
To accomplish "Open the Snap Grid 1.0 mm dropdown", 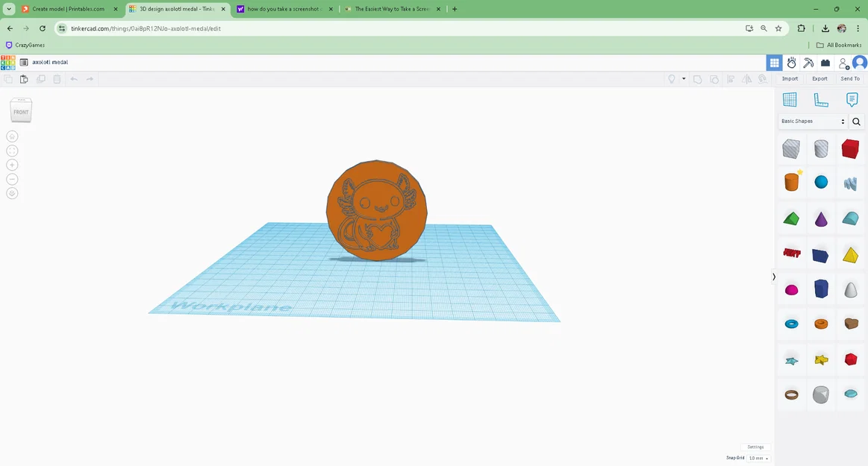I will [x=758, y=459].
